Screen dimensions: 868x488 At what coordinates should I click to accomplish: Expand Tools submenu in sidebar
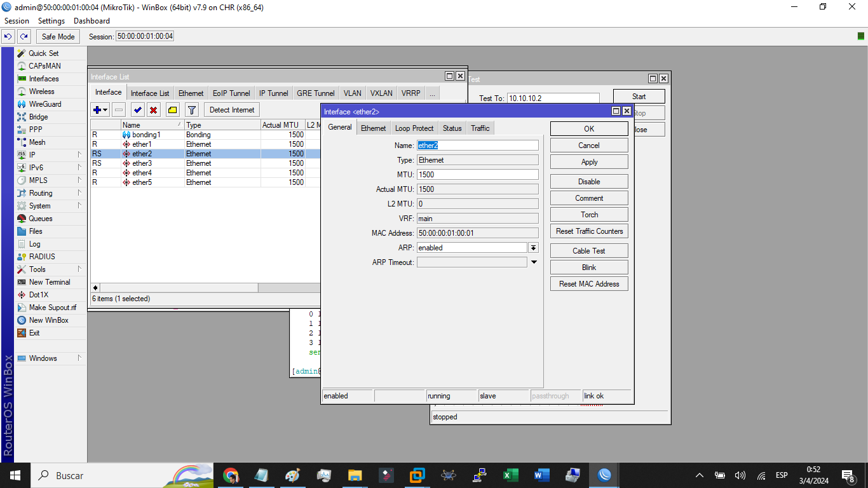coord(79,269)
